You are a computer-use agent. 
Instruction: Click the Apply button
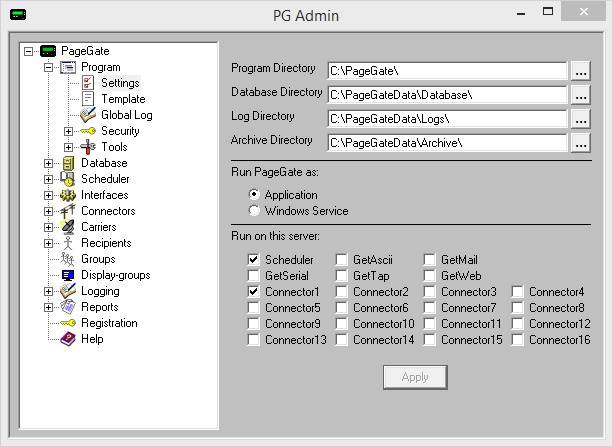click(415, 377)
